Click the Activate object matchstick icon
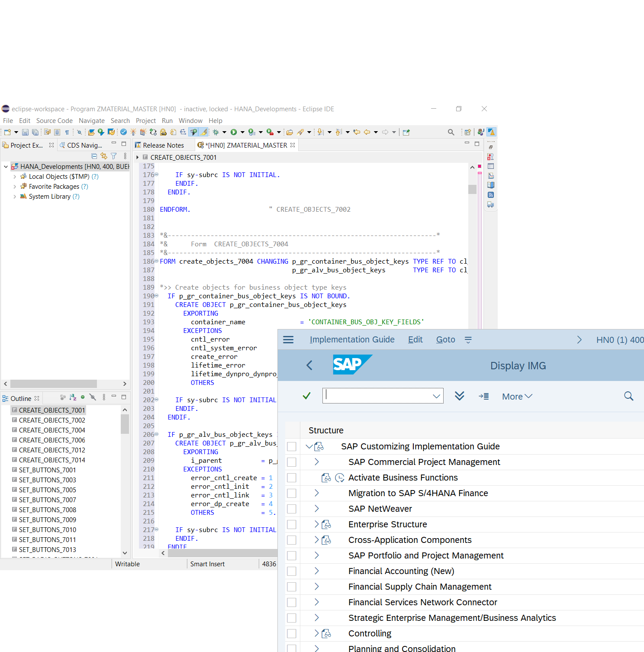The height and width of the screenshot is (652, 644). (x=133, y=132)
